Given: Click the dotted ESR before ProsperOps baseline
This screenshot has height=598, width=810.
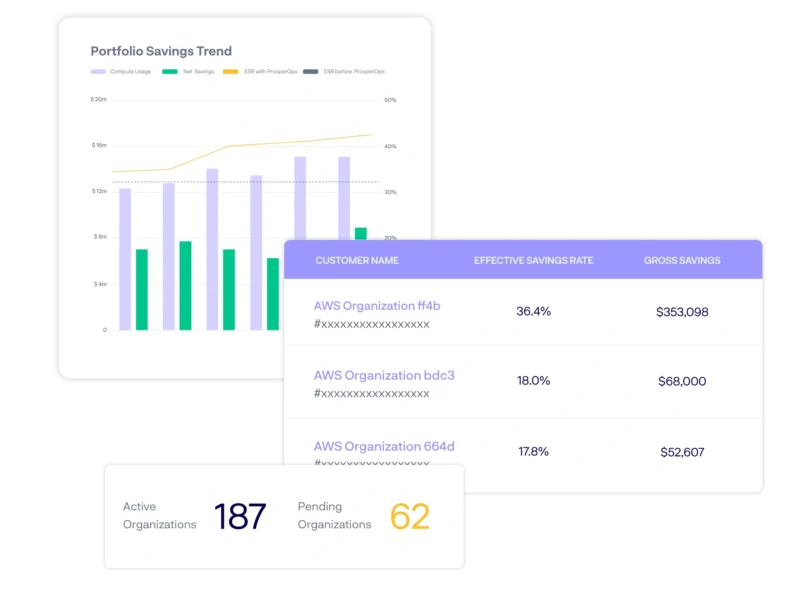Looking at the screenshot, I should click(x=246, y=182).
